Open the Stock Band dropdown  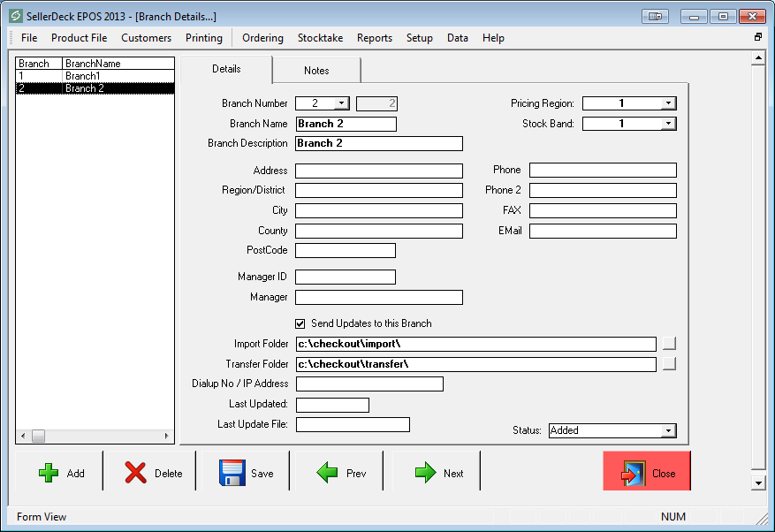point(668,124)
